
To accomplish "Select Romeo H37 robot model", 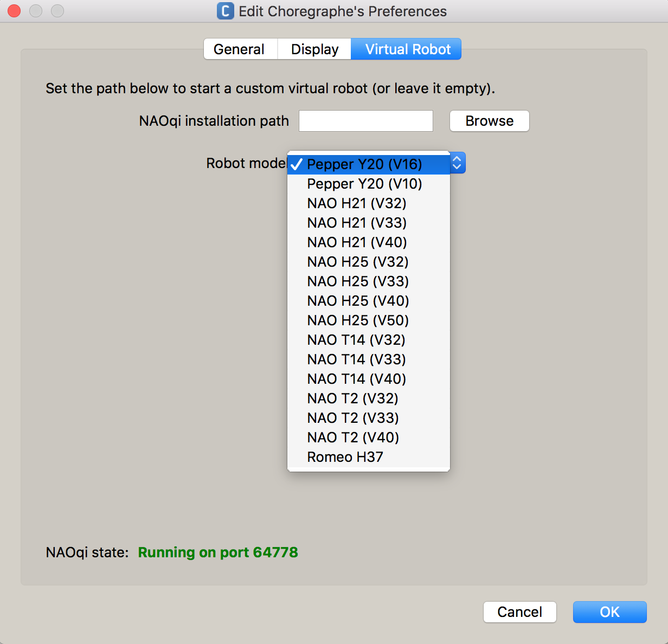I will (345, 457).
